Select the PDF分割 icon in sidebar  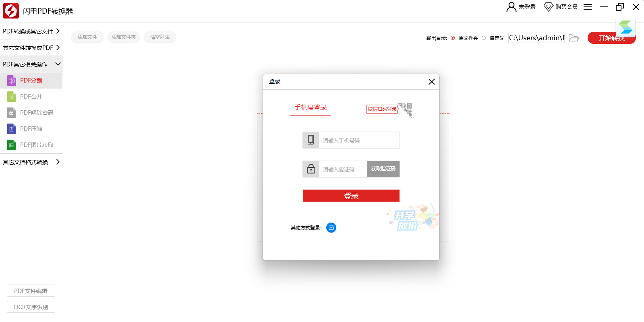[x=12, y=80]
